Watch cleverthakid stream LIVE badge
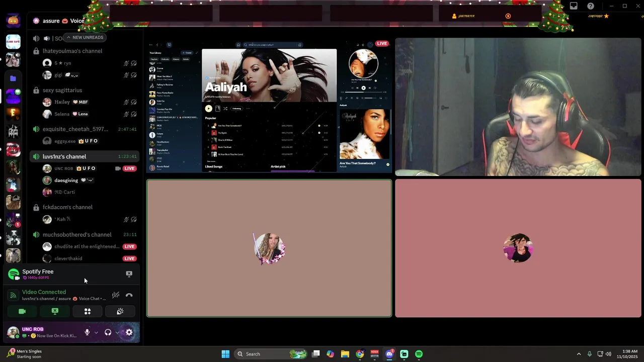The width and height of the screenshot is (644, 362). 130,258
